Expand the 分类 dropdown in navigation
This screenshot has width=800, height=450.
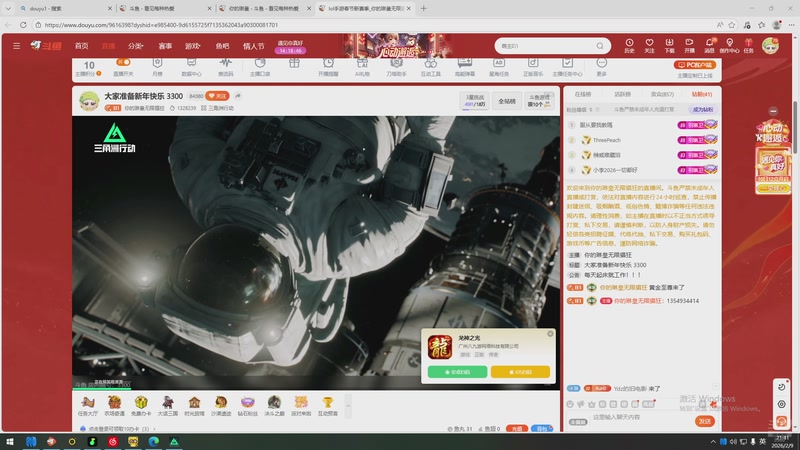[136, 46]
